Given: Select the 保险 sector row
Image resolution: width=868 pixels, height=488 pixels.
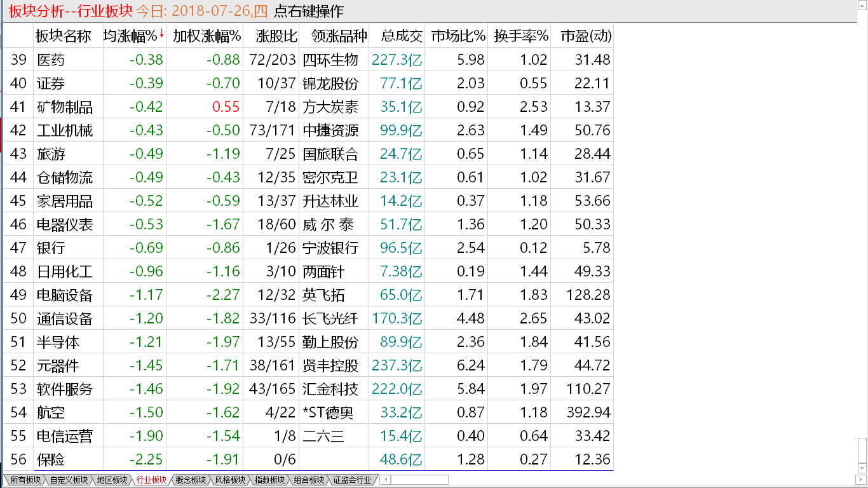Looking at the screenshot, I should click(308, 459).
